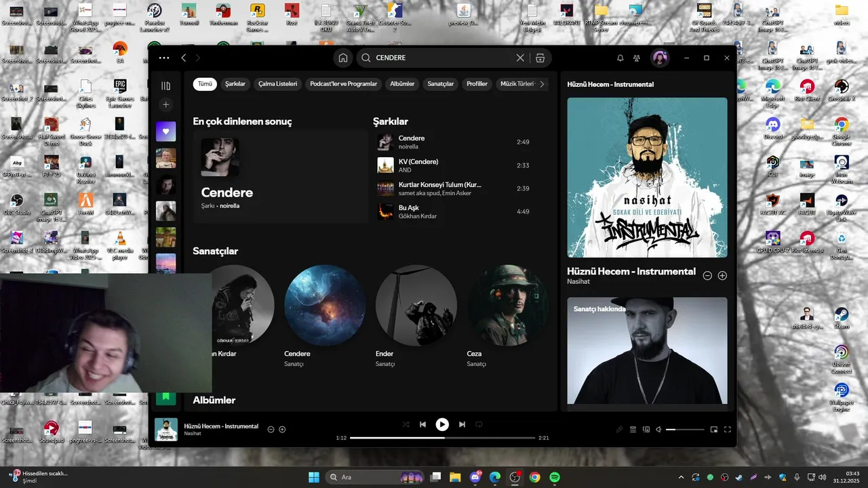Screen dimensions: 868x488
Task: Go to Spotify Home icon
Action: click(343, 58)
